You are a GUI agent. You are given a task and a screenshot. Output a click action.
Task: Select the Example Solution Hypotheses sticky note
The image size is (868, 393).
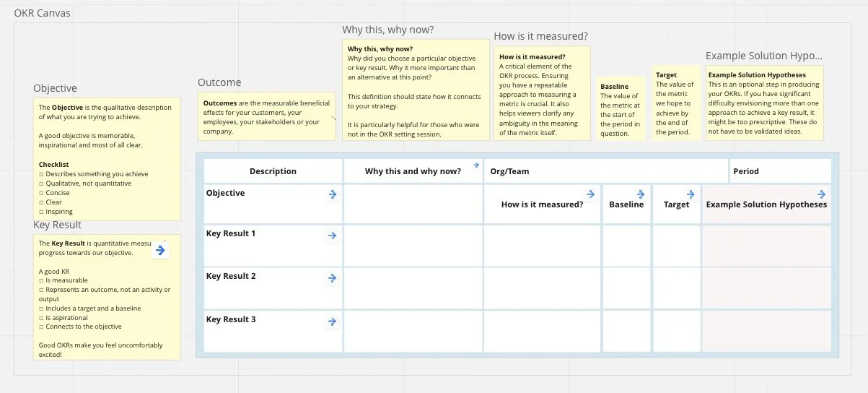765,103
